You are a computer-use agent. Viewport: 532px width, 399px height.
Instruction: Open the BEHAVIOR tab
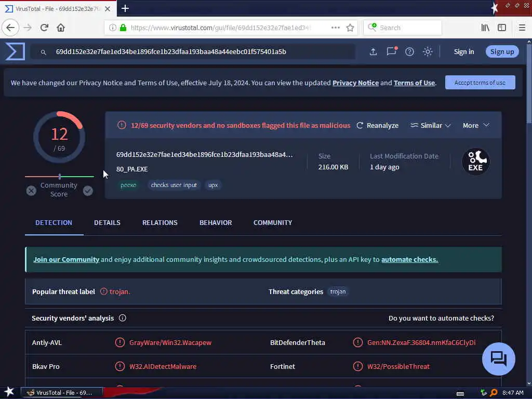[216, 222]
